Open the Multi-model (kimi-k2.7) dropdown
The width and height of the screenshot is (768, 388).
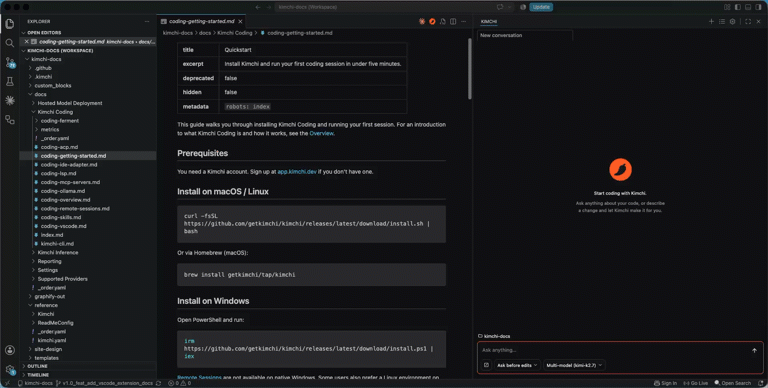(x=574, y=365)
